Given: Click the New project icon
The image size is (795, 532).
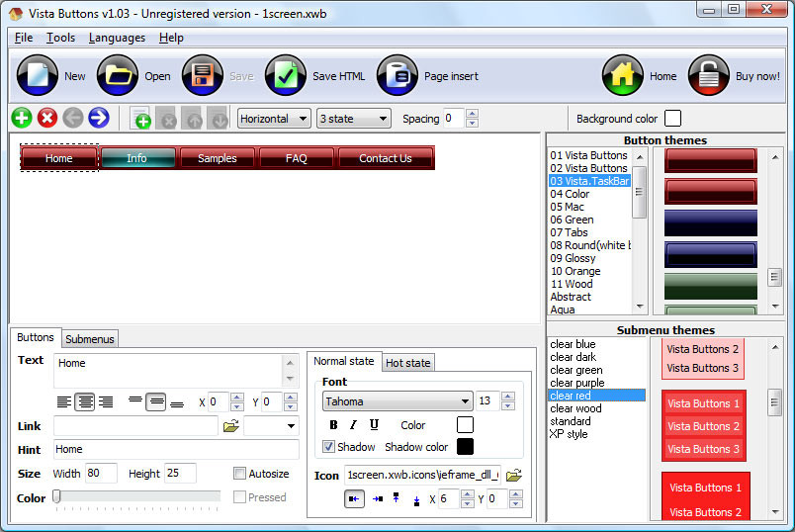Looking at the screenshot, I should pos(38,75).
